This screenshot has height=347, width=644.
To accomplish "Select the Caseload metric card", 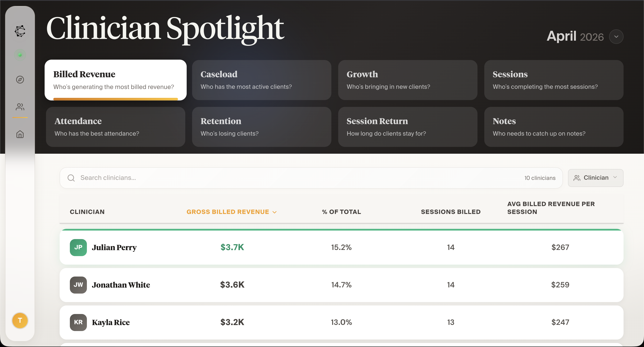I will [262, 80].
